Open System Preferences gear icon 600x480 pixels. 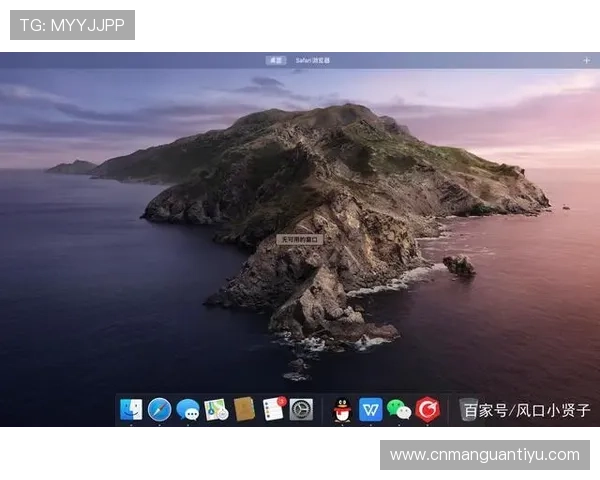coord(301,409)
